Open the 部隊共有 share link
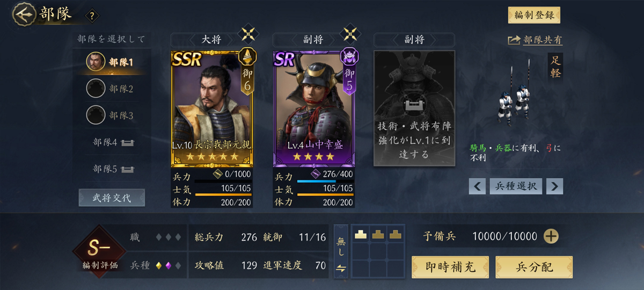644x290 pixels. [x=535, y=40]
